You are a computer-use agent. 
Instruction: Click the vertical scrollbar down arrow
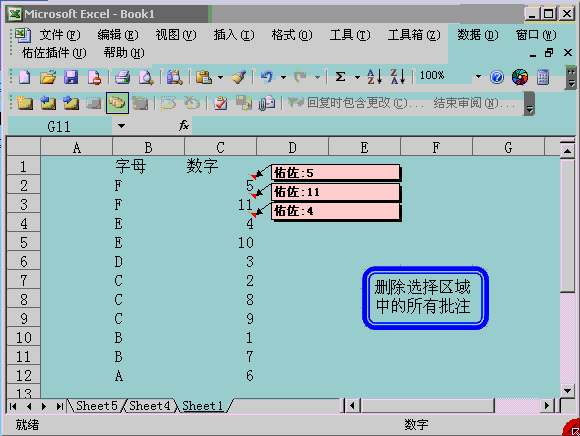click(567, 391)
